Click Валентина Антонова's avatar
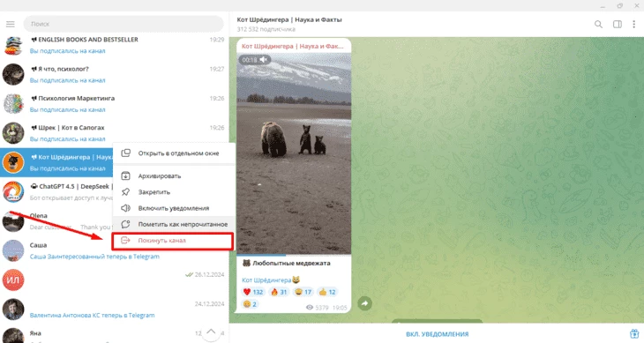Image resolution: width=644 pixels, height=343 pixels. click(x=13, y=309)
